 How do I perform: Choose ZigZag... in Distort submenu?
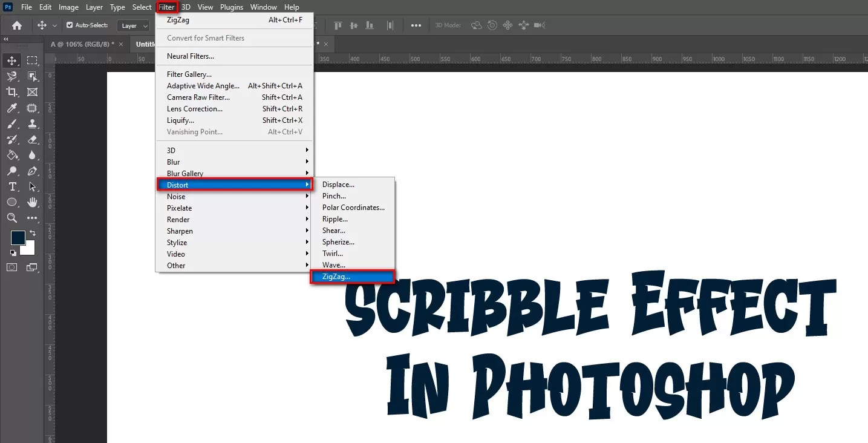pyautogui.click(x=352, y=277)
